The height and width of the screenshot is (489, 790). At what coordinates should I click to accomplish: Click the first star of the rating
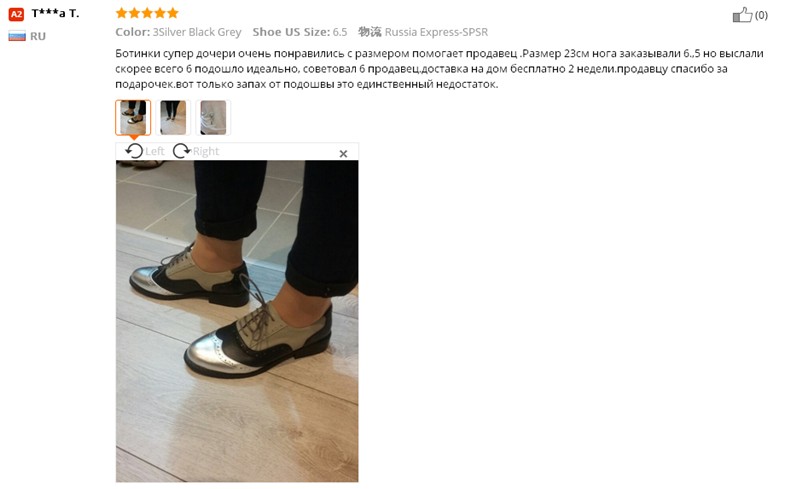[x=121, y=13]
